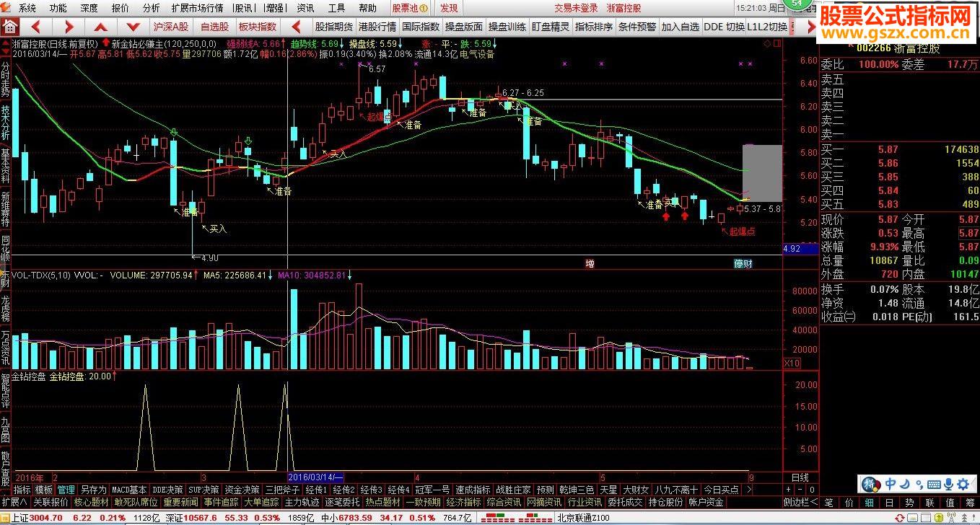The width and height of the screenshot is (980, 525).
Task: Expand the 扩展∧ bottom panel
Action: (x=14, y=502)
